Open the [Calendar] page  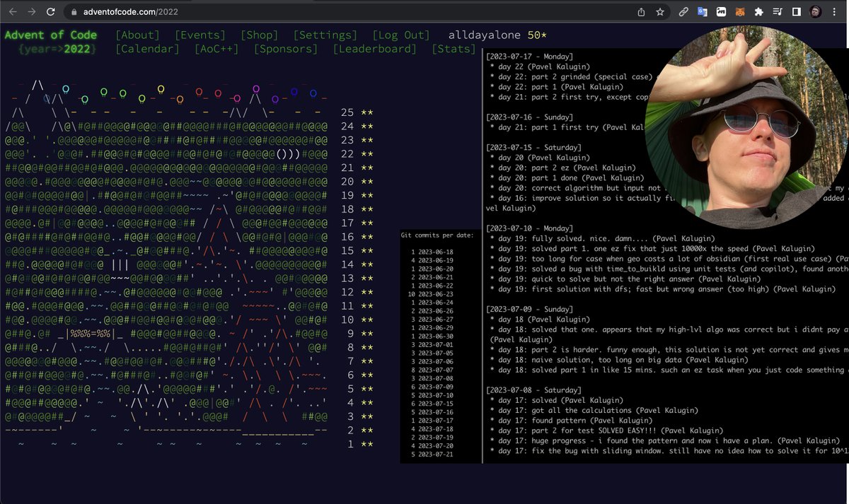pos(147,49)
